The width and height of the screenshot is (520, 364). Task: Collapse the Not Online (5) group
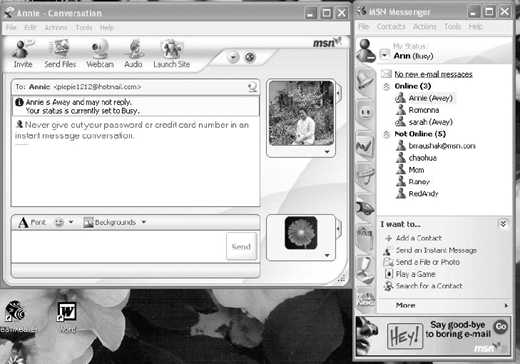[386, 134]
